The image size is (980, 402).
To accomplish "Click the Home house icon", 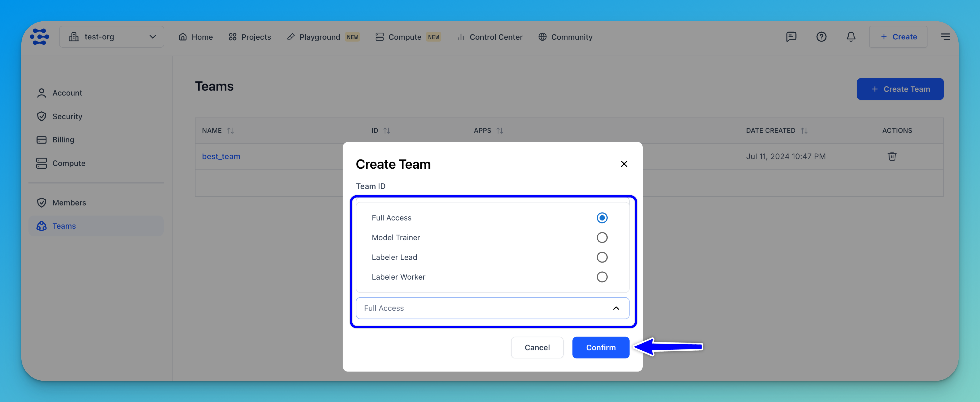I will coord(183,37).
